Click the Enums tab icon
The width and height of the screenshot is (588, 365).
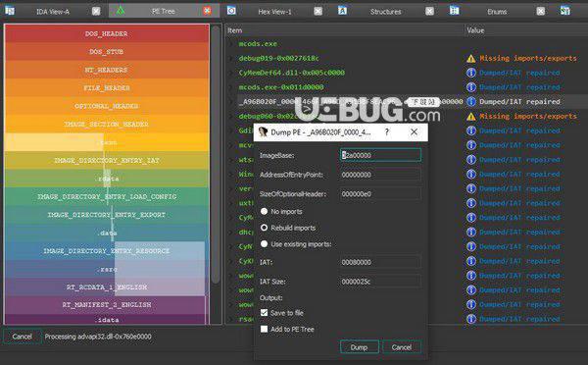click(x=454, y=11)
